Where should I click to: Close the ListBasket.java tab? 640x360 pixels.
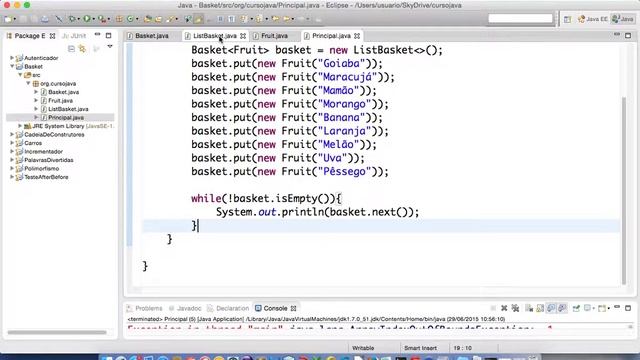coord(243,36)
